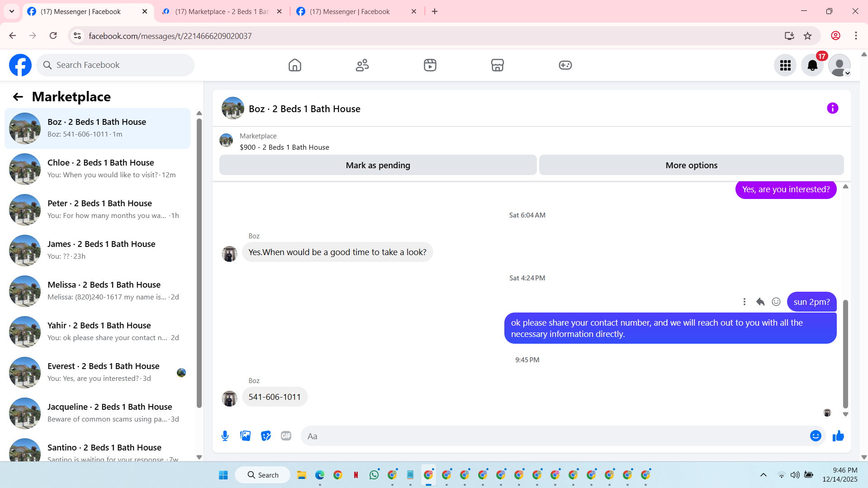The height and width of the screenshot is (488, 868).
Task: Open File Explorer from taskbar
Action: (x=302, y=475)
